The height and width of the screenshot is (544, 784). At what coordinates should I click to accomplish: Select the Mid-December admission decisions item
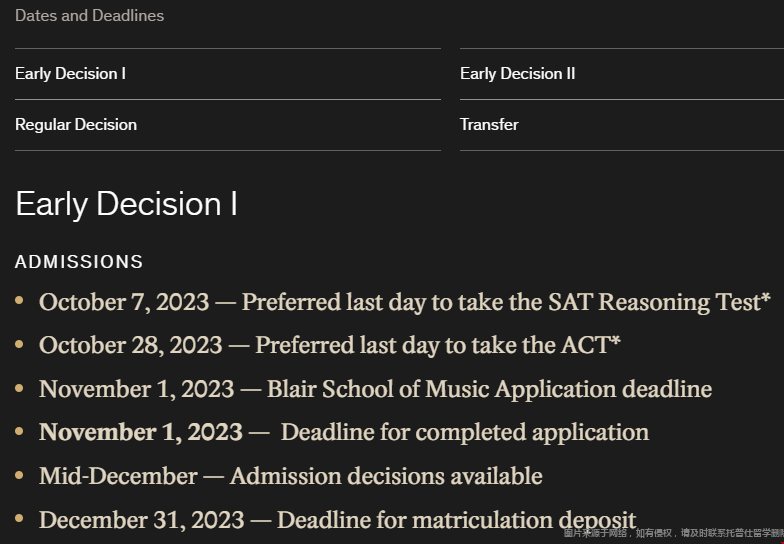coord(290,476)
